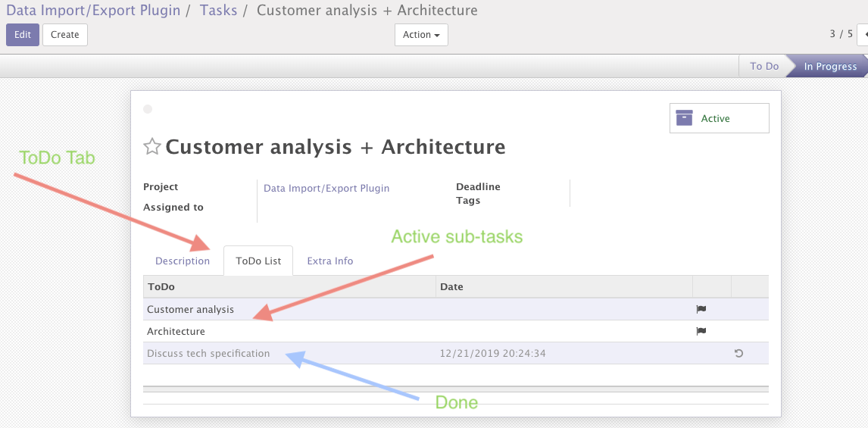Screen dimensions: 868x428
Task: Click the pager arrow beside 3 / 5
Action: [x=863, y=34]
